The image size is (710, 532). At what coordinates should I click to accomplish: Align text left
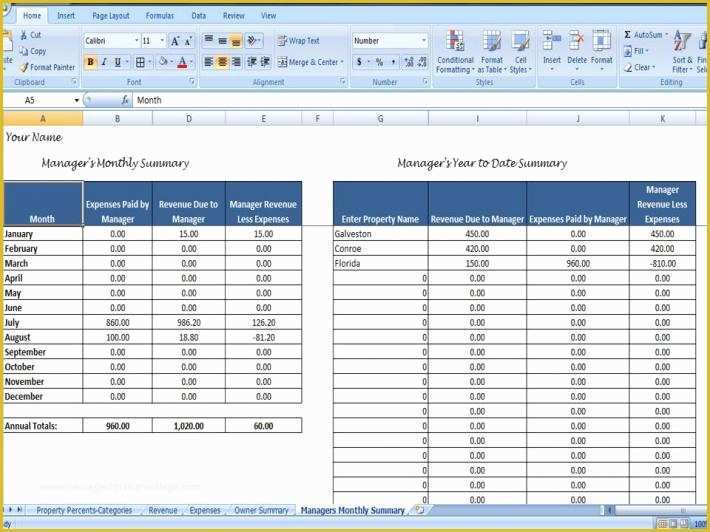pyautogui.click(x=208, y=62)
